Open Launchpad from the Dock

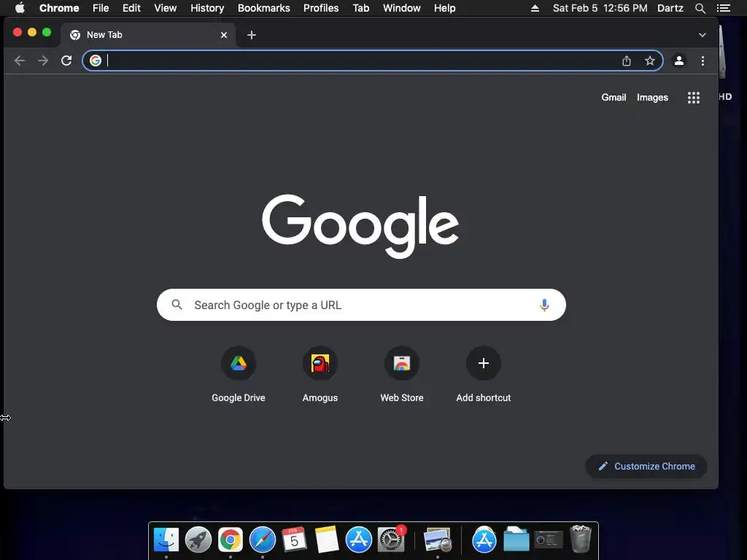(x=198, y=540)
